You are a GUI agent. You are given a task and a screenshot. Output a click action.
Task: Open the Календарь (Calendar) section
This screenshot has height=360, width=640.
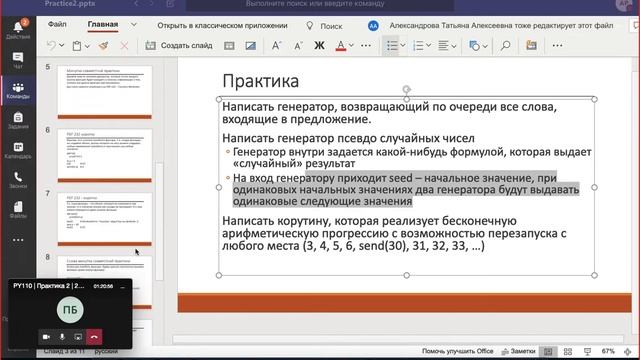[x=18, y=150]
